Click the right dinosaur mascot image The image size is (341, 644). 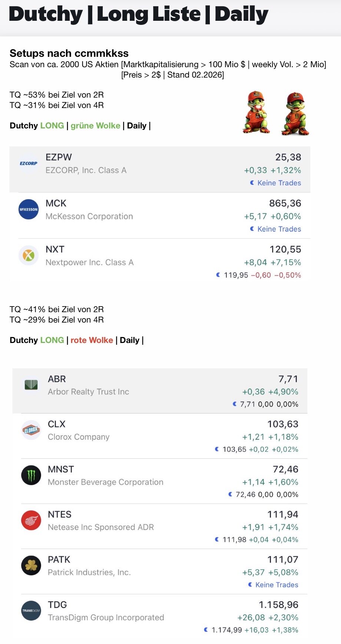click(x=295, y=114)
